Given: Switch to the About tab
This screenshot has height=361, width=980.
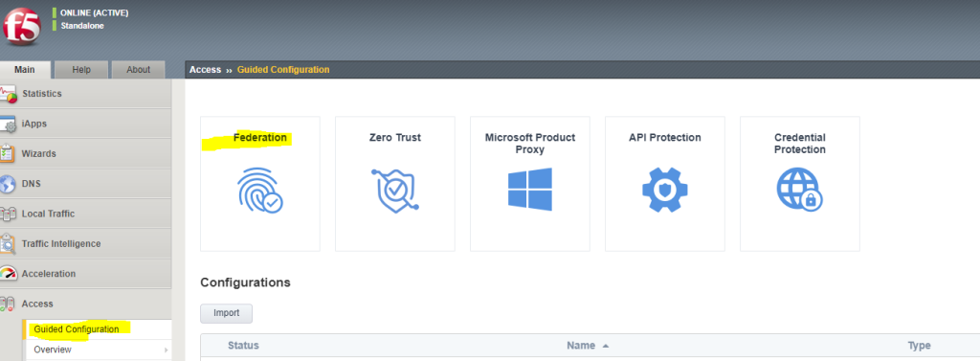Looking at the screenshot, I should click(138, 70).
